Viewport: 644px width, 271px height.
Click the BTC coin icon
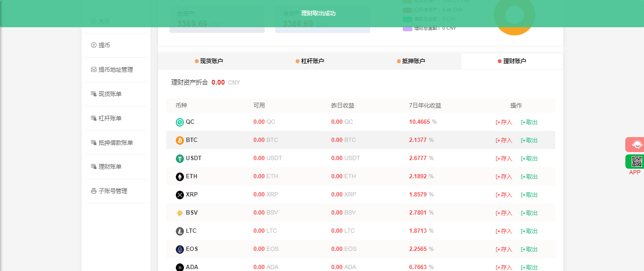(x=180, y=141)
